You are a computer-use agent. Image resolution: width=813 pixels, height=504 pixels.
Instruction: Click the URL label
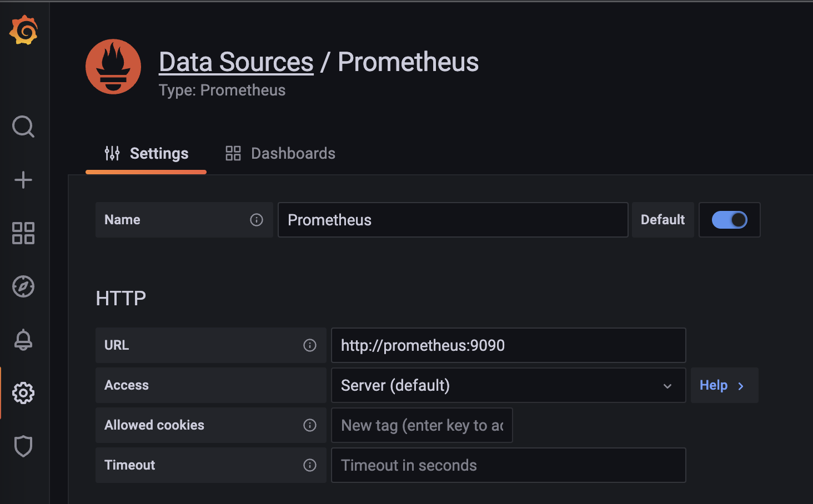point(117,345)
